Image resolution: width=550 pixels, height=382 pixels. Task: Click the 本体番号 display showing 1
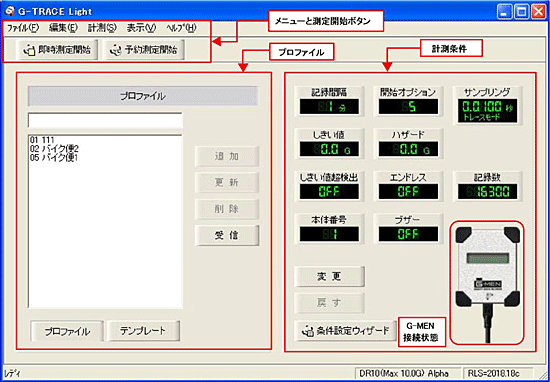(329, 234)
